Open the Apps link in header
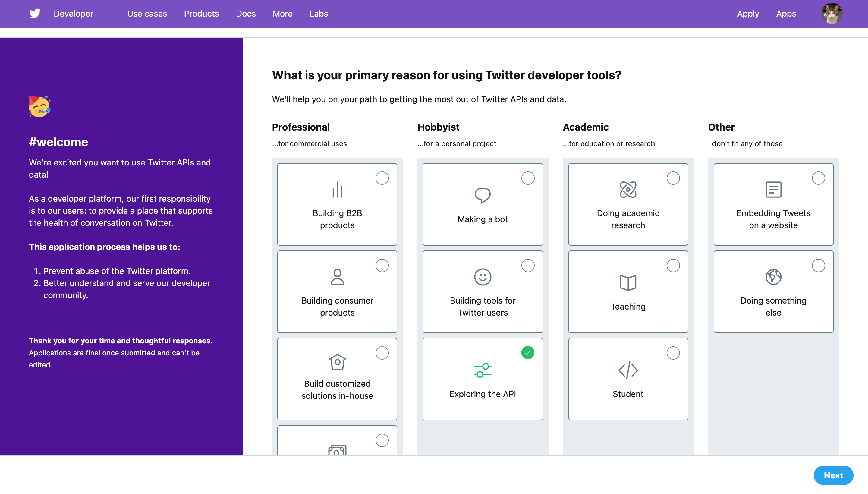The image size is (868, 494). [x=786, y=14]
